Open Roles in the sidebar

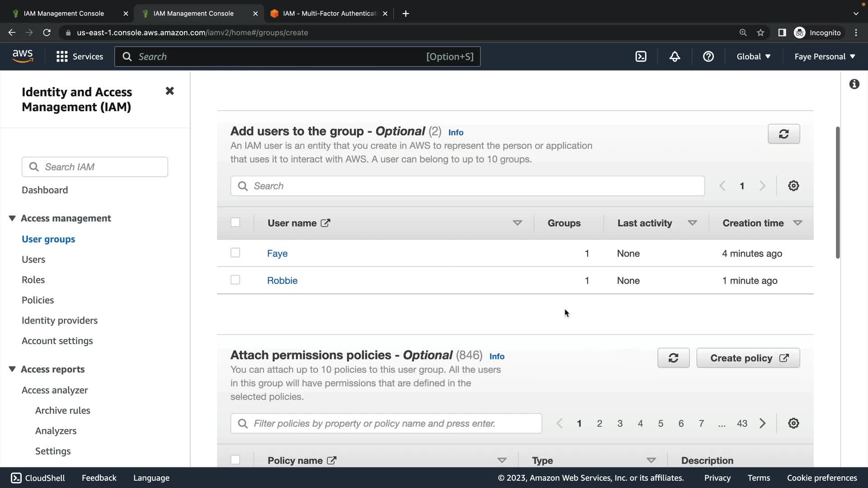point(33,280)
